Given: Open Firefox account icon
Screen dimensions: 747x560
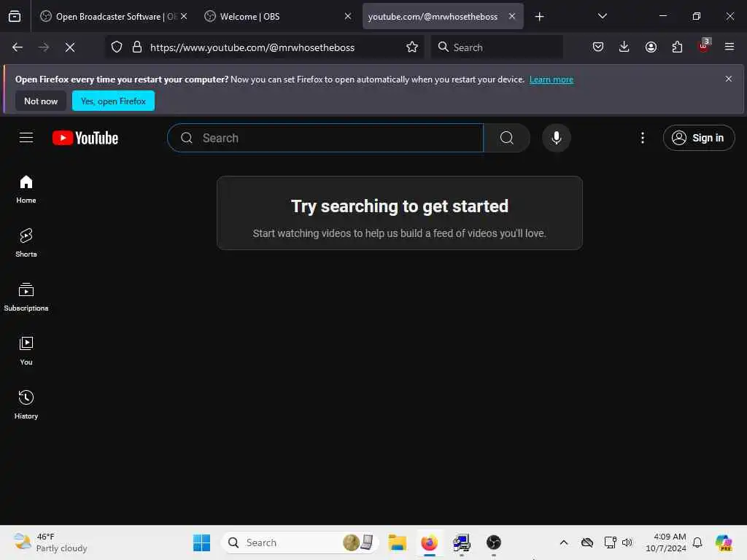Looking at the screenshot, I should point(651,47).
